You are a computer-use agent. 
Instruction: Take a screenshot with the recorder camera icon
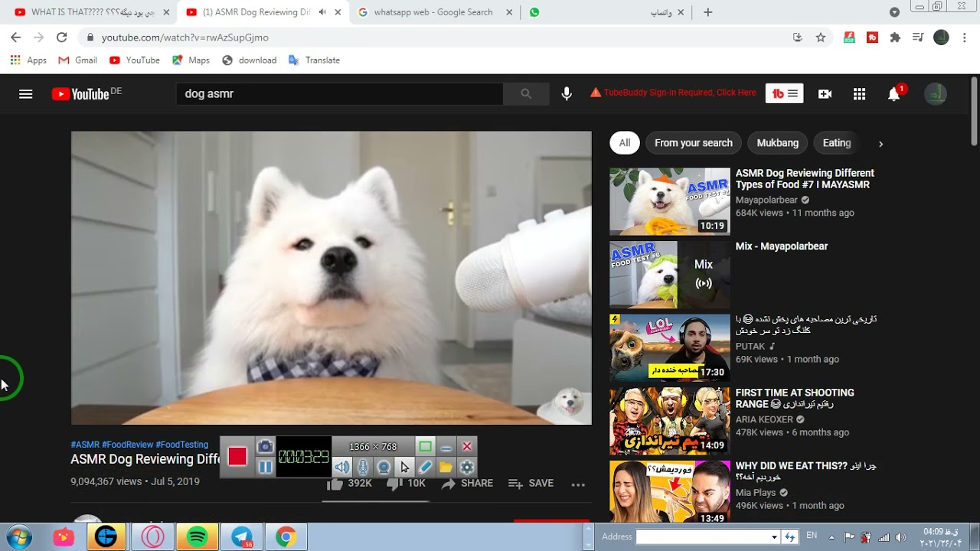click(265, 446)
